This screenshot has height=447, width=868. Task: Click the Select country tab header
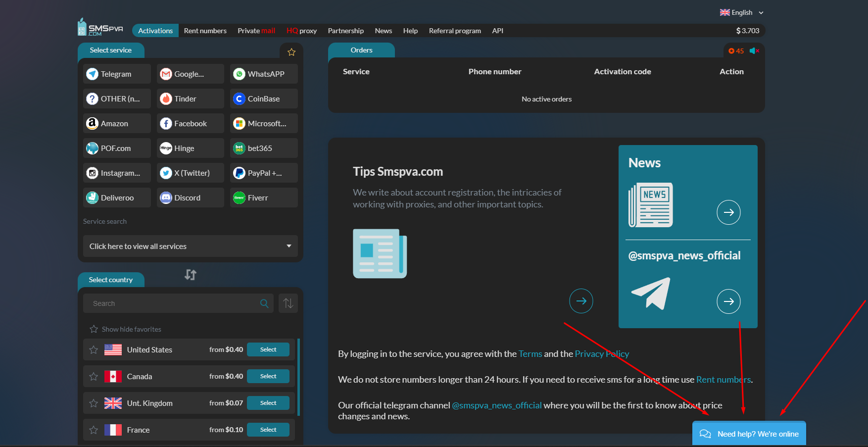tap(111, 280)
